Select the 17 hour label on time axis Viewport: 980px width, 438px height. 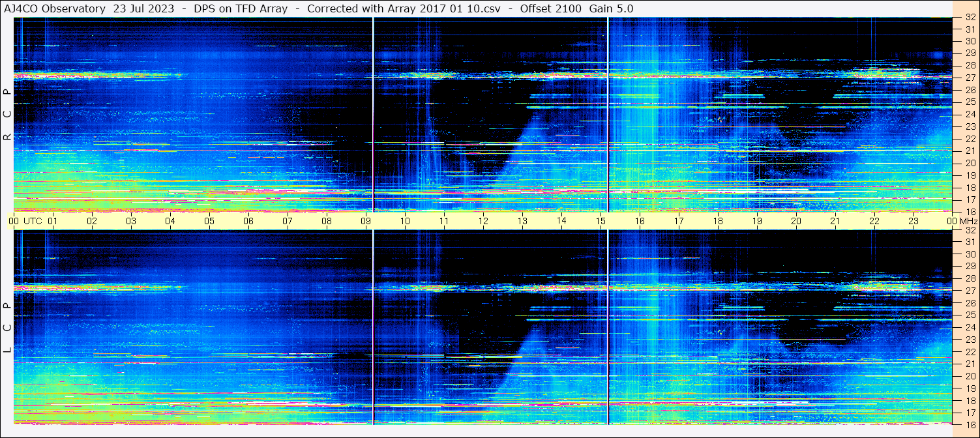click(679, 221)
